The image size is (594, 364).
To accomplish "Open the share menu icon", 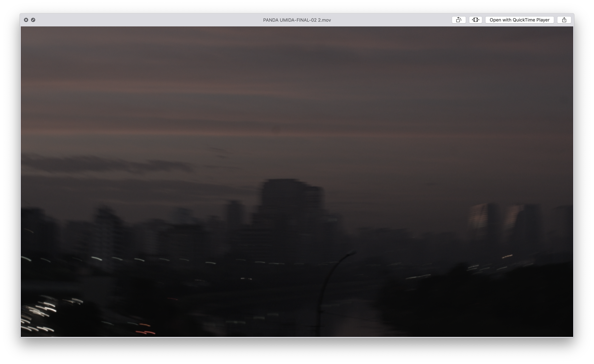I will (564, 20).
